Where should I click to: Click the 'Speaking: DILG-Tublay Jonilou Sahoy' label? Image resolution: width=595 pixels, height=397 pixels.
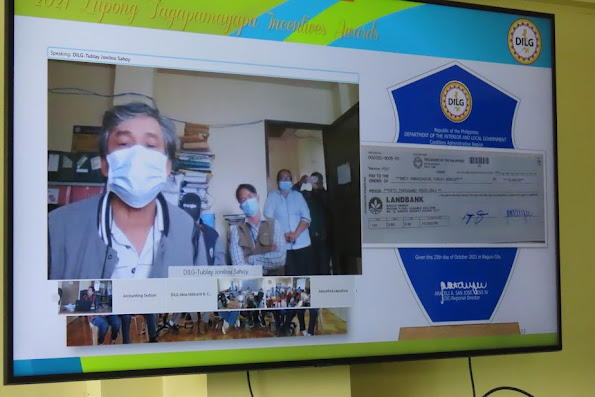[90, 57]
